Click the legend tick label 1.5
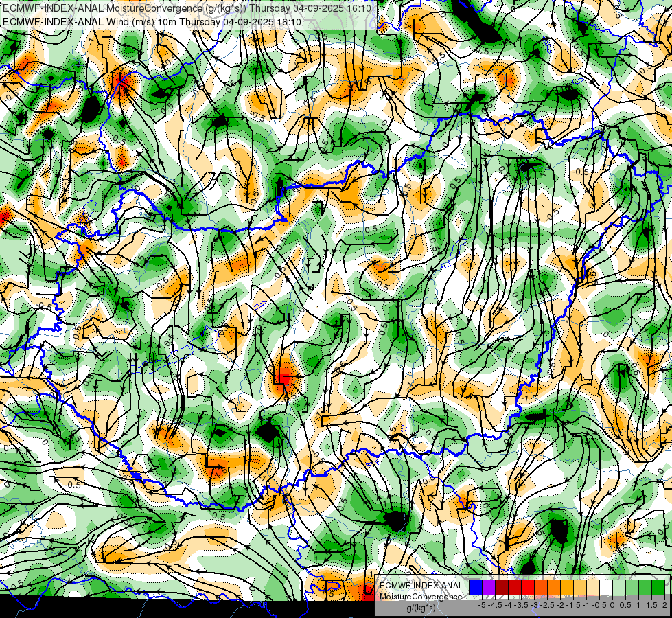The image size is (672, 618). point(652,605)
